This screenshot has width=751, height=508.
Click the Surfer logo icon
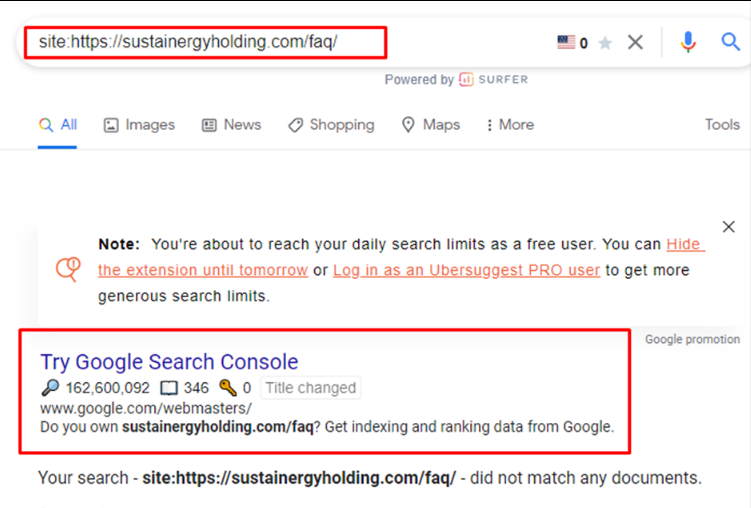click(466, 79)
